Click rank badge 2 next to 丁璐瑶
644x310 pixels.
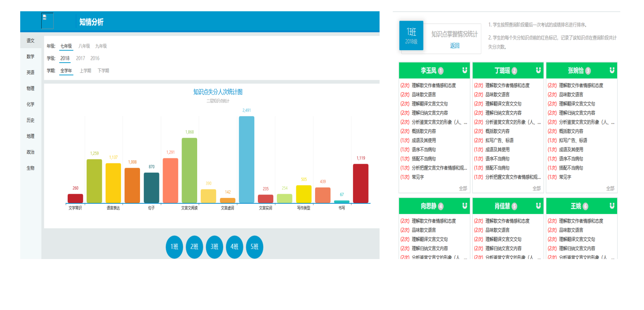(514, 71)
